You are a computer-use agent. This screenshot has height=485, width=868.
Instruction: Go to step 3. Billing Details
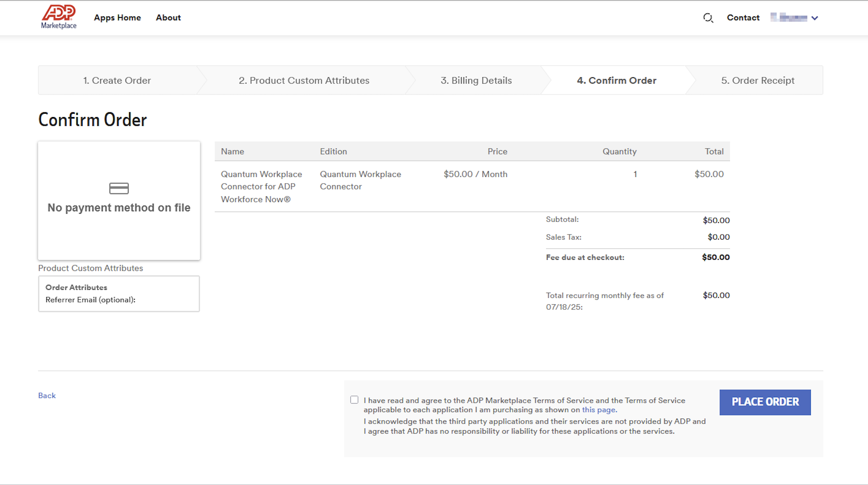point(476,80)
